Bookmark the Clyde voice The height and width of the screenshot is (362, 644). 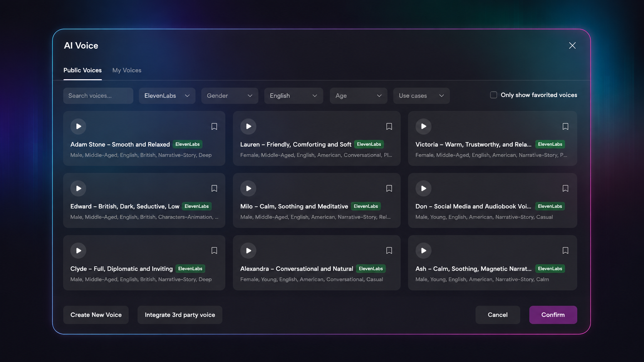[214, 251]
